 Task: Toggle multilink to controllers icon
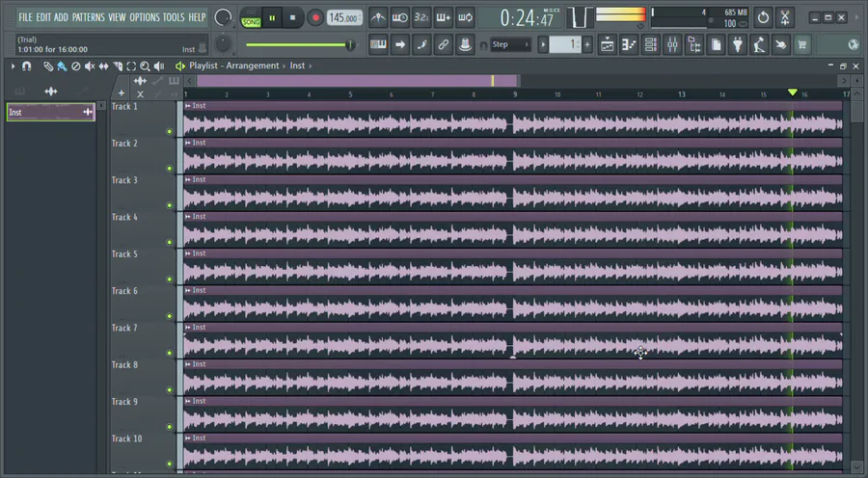point(465,44)
